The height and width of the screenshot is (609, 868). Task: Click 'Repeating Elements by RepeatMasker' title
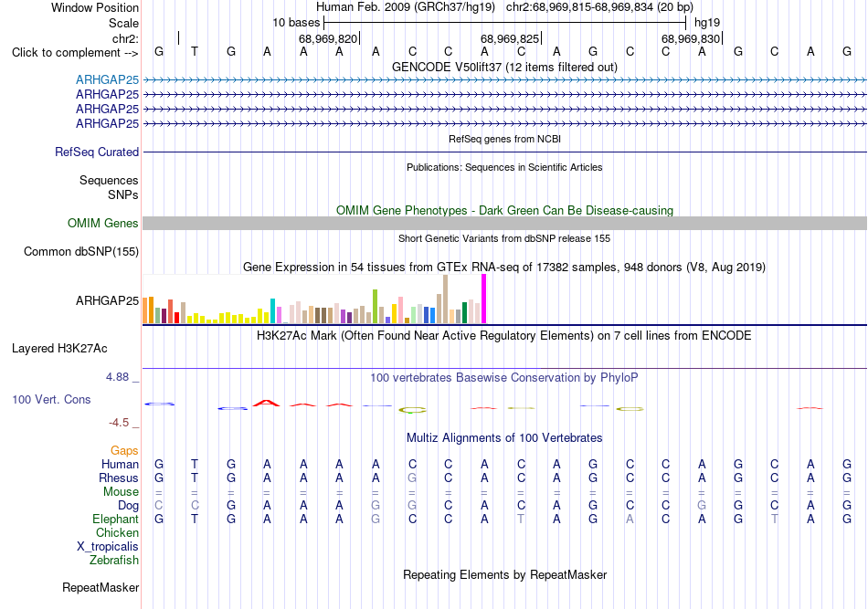pos(504,574)
